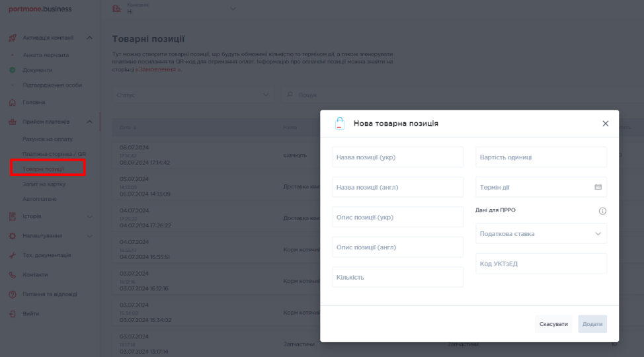Focus the Код УКТзЕД field
The height and width of the screenshot is (357, 644).
[541, 264]
